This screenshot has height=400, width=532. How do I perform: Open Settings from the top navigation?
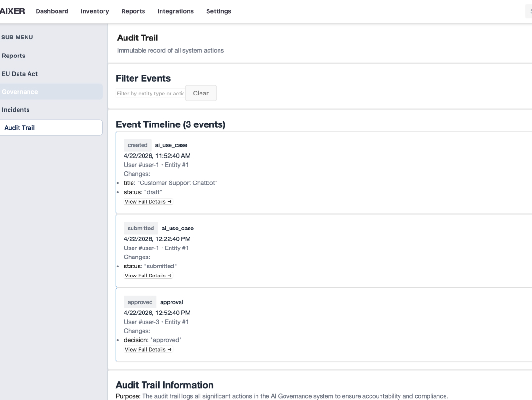point(218,11)
